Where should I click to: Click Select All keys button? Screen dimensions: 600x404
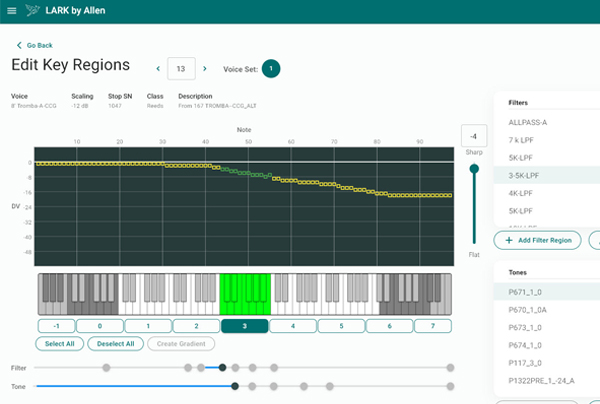[60, 344]
